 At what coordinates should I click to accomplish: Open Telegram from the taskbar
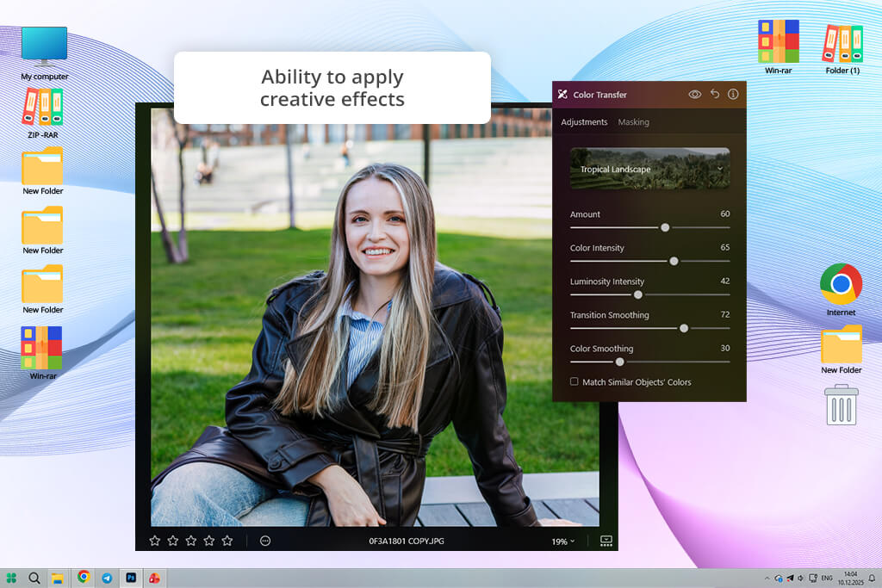[x=107, y=578]
